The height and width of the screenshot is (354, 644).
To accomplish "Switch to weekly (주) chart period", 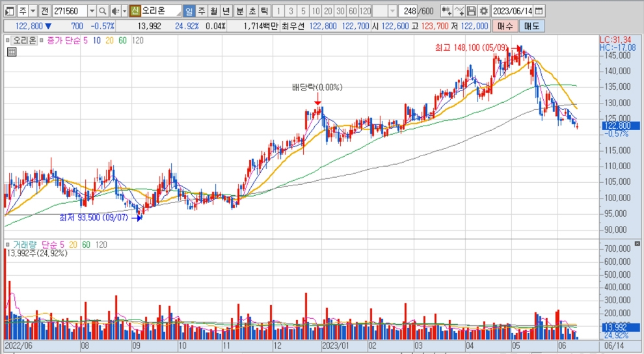I will pos(201,11).
